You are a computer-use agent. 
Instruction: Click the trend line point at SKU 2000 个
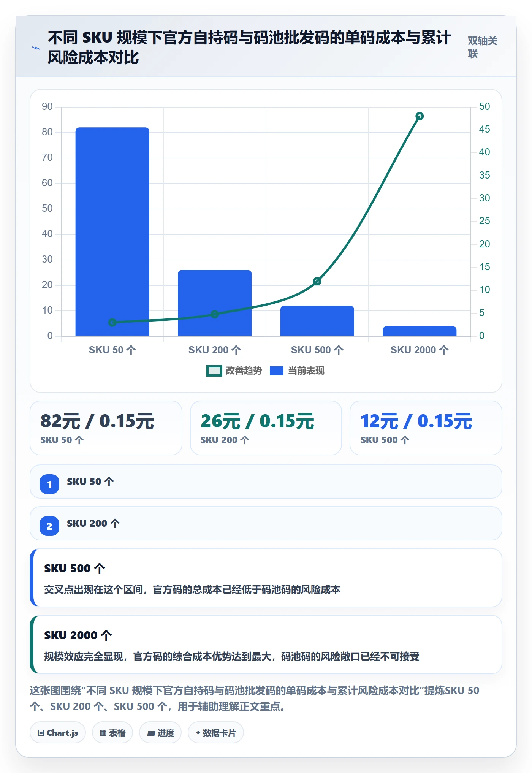[420, 116]
